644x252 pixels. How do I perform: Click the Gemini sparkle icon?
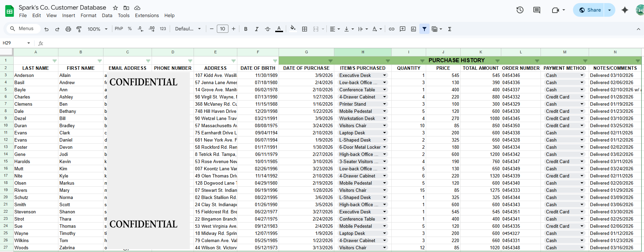pyautogui.click(x=625, y=10)
